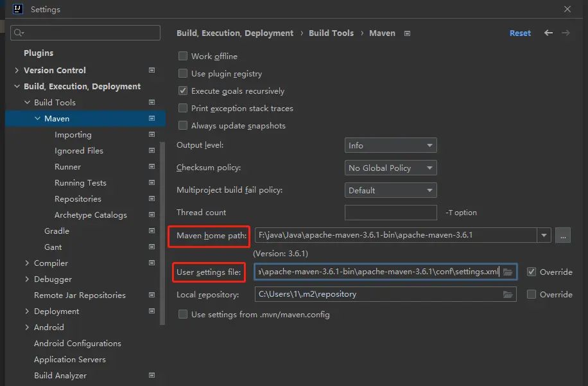Enable the Work offline checkbox
Viewport: 588px width, 386px height.
[183, 57]
